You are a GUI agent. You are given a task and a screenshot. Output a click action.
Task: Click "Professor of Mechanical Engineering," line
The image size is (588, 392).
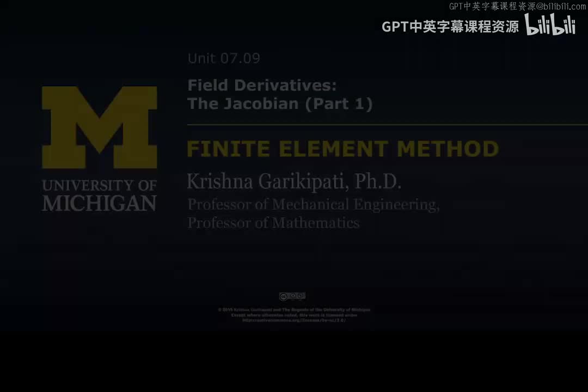pyautogui.click(x=313, y=205)
